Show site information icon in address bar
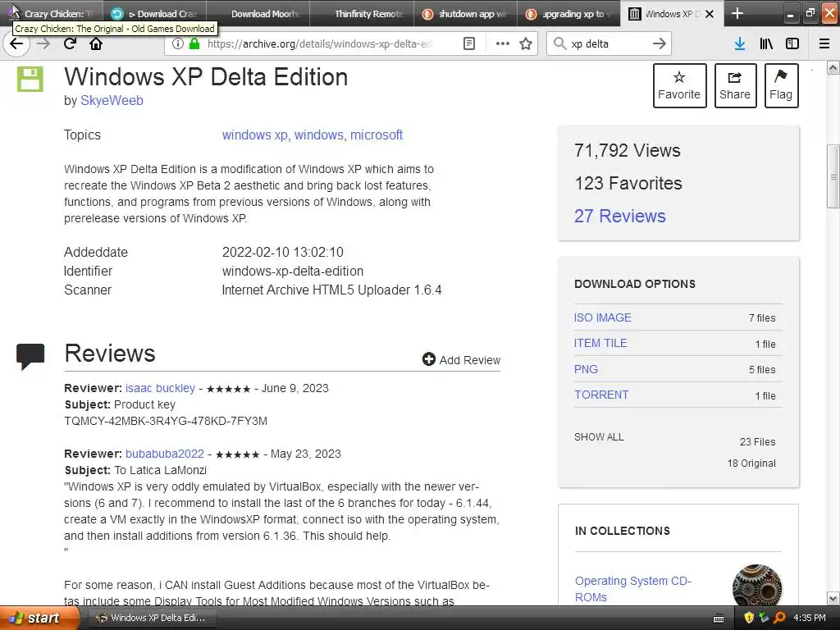The width and height of the screenshot is (840, 630). [x=177, y=44]
